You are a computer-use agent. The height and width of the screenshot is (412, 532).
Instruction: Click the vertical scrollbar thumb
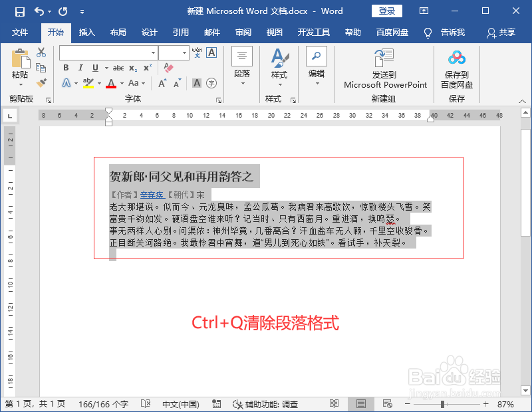tap(525, 183)
